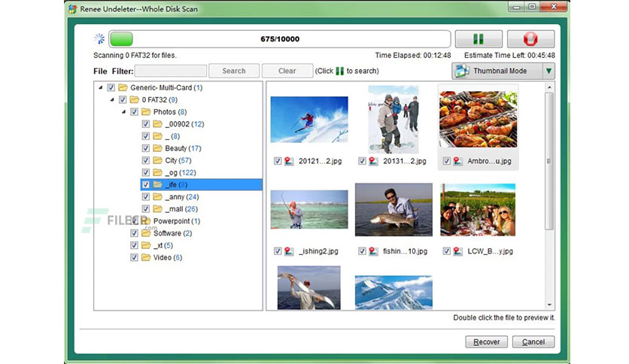Click the City folder icon
Image resolution: width=629 pixels, height=364 pixels.
coord(158,160)
